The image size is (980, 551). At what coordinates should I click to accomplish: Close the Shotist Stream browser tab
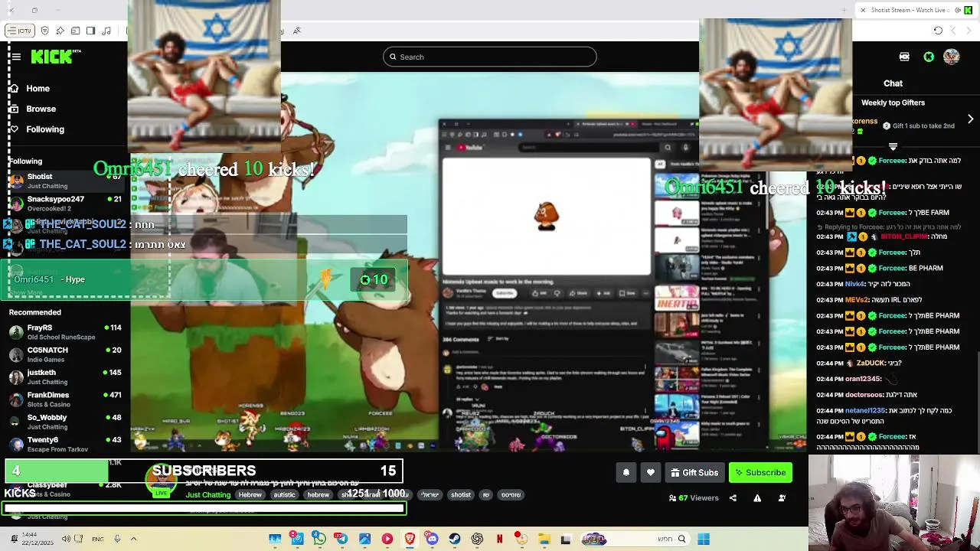tap(863, 10)
